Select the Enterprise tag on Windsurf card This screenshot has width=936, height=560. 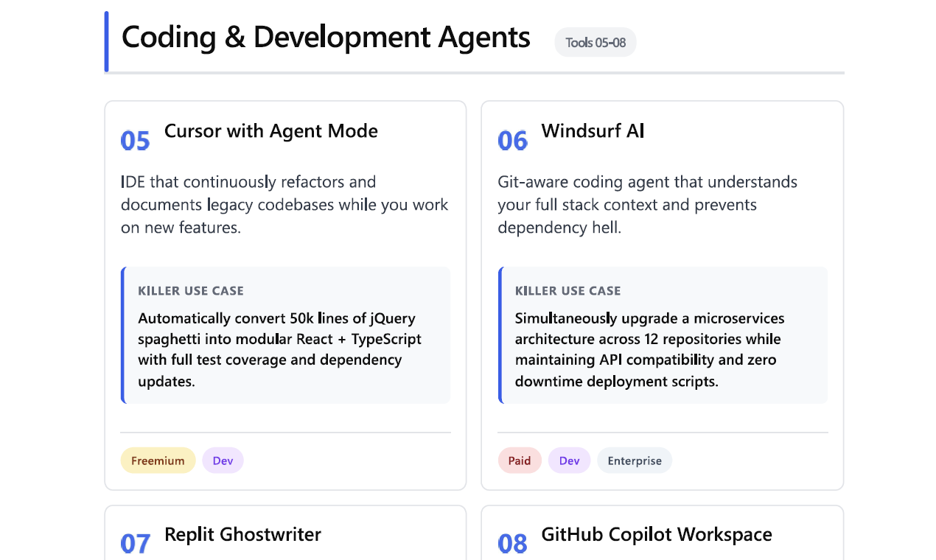tap(635, 461)
